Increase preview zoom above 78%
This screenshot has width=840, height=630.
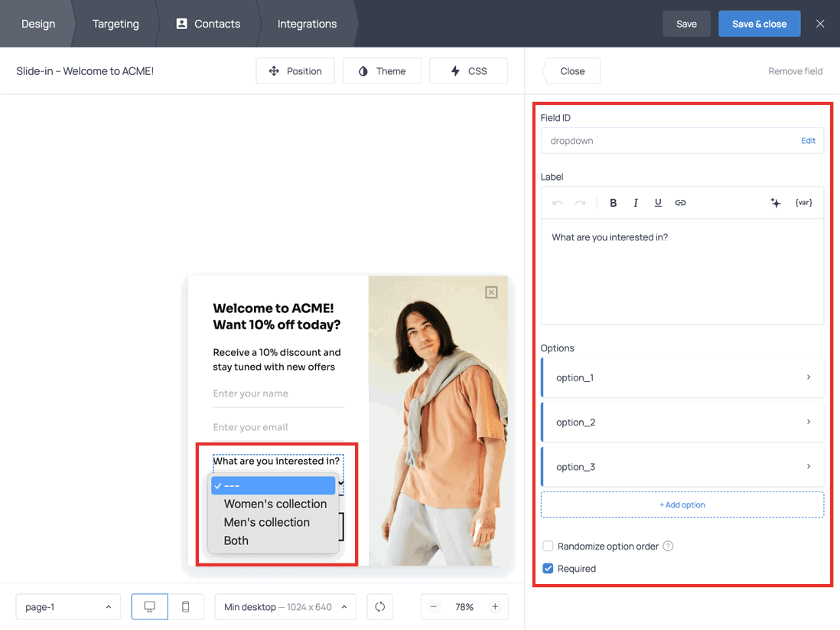(496, 606)
